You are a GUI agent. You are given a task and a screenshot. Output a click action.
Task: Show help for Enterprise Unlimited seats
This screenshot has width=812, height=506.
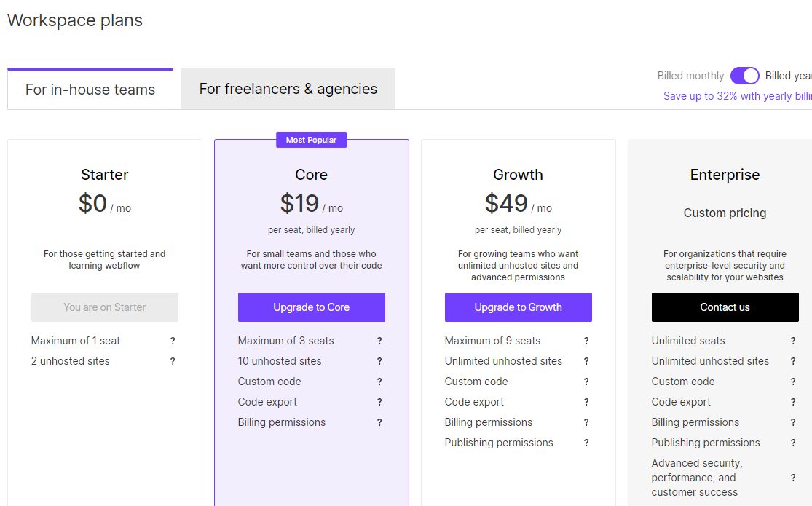(x=793, y=341)
